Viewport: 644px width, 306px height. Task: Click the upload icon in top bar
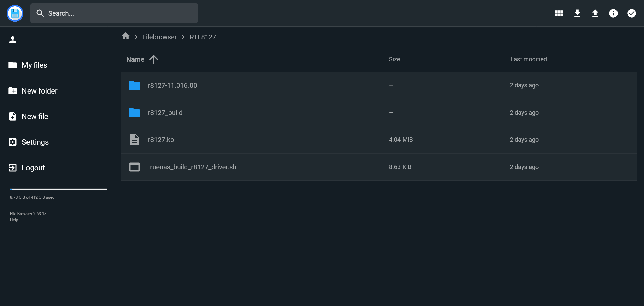(x=595, y=13)
